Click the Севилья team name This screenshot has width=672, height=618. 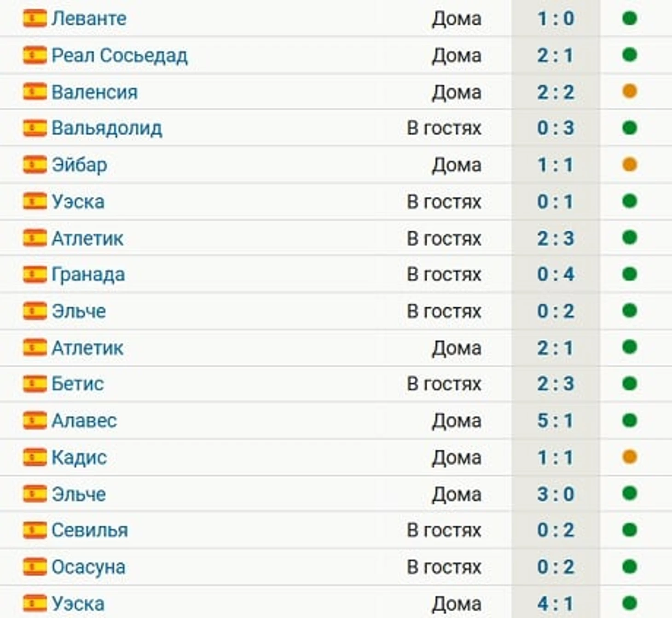(90, 530)
